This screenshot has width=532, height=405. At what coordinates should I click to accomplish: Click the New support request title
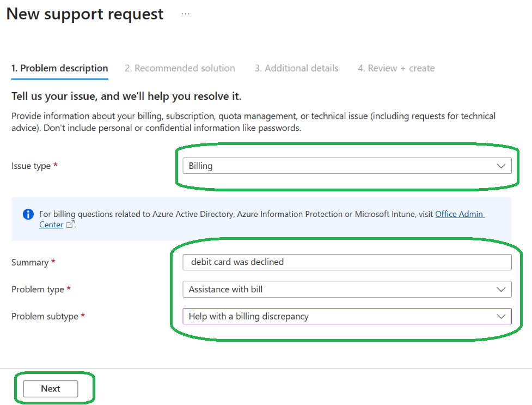click(x=85, y=14)
